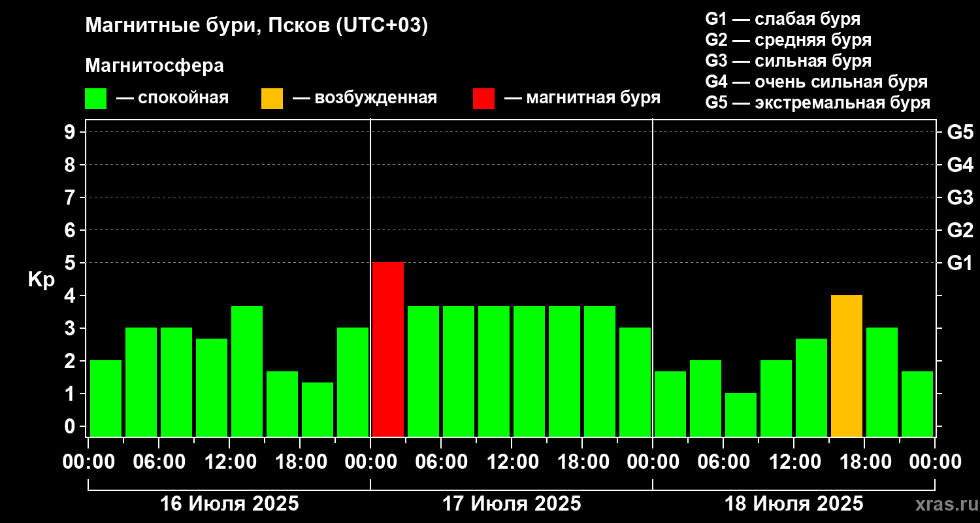Click the '7' value on the Kp axis
This screenshot has width=980, height=523.
click(x=71, y=197)
